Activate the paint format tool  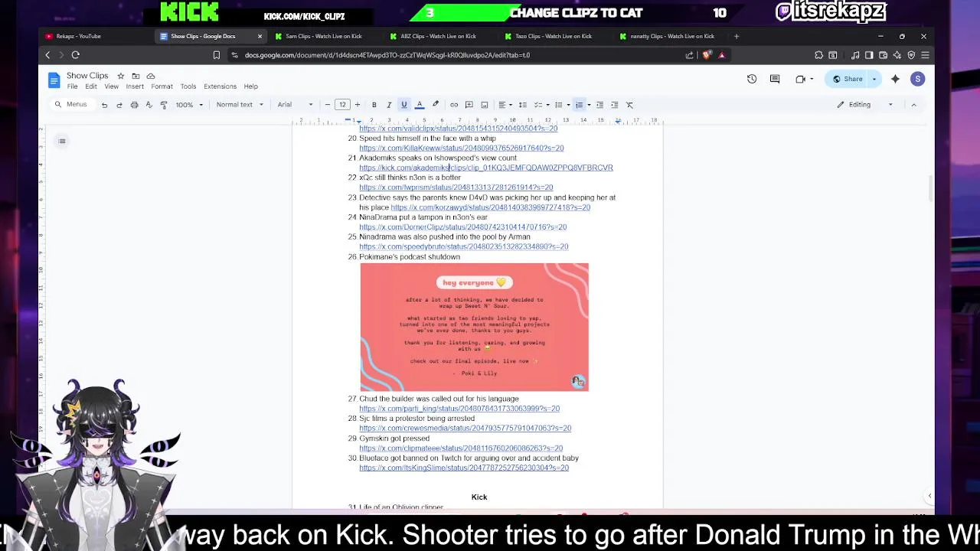click(164, 105)
